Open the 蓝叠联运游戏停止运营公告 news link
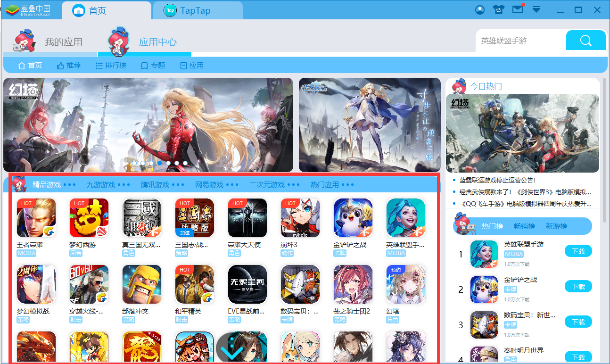This screenshot has width=610, height=364. (497, 180)
